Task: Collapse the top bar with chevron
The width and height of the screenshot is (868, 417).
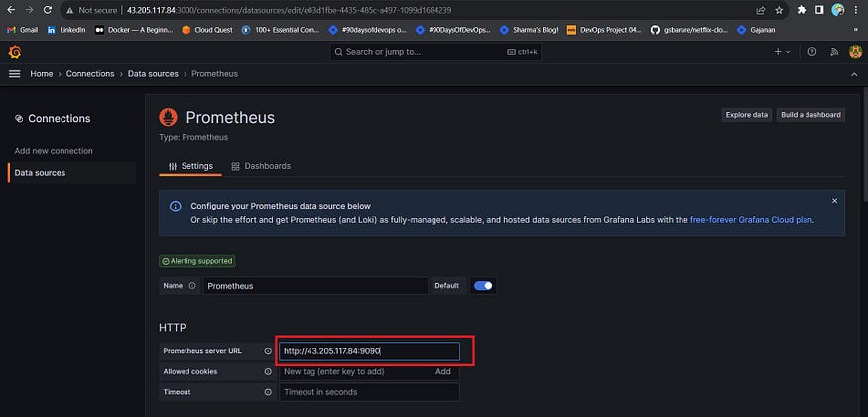Action: 853,74
